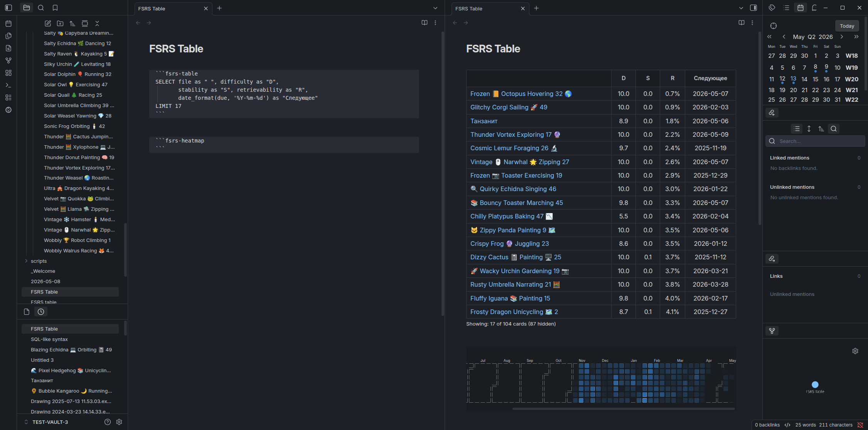Collapse all folders in file explorer
Viewport: 868px width, 430px height.
(97, 24)
